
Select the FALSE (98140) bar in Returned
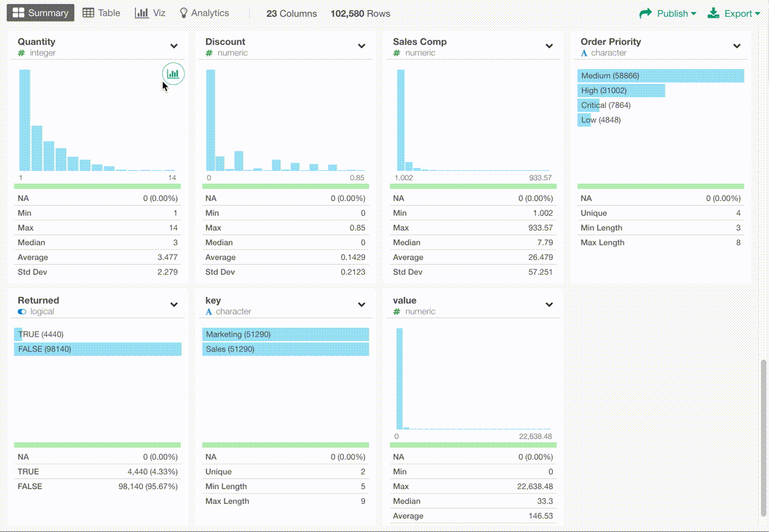(x=98, y=349)
